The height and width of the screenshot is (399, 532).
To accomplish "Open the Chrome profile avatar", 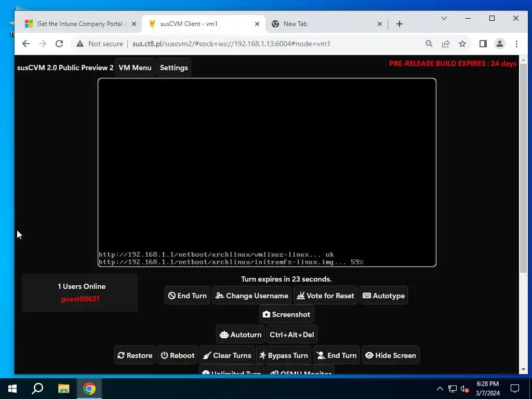I will (x=499, y=44).
